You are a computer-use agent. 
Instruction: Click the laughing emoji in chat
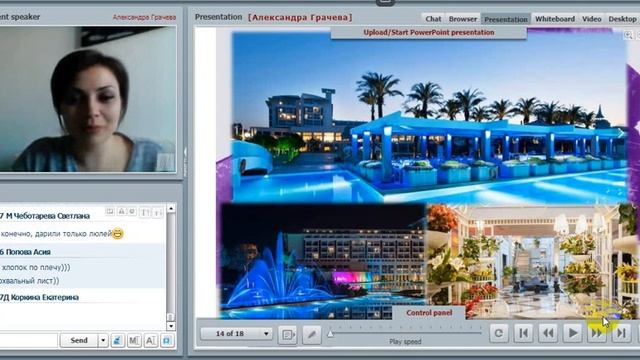(x=118, y=234)
